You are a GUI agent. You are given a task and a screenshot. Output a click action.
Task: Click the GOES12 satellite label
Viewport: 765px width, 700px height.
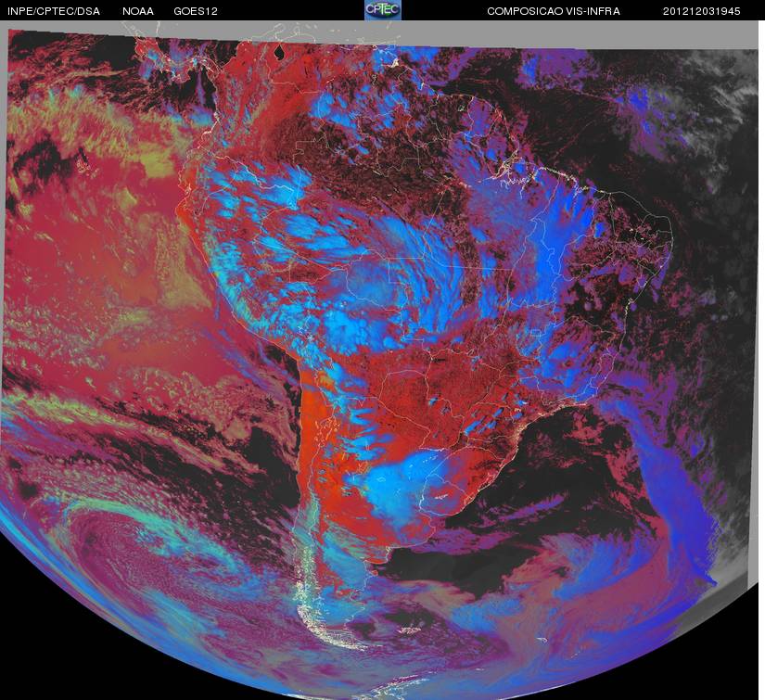pyautogui.click(x=196, y=11)
